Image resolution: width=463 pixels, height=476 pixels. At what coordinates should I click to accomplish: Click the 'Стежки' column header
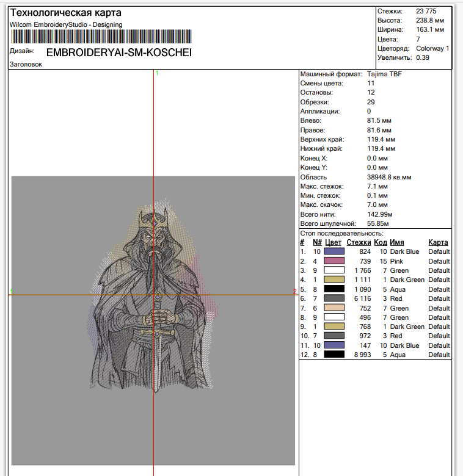click(x=359, y=242)
